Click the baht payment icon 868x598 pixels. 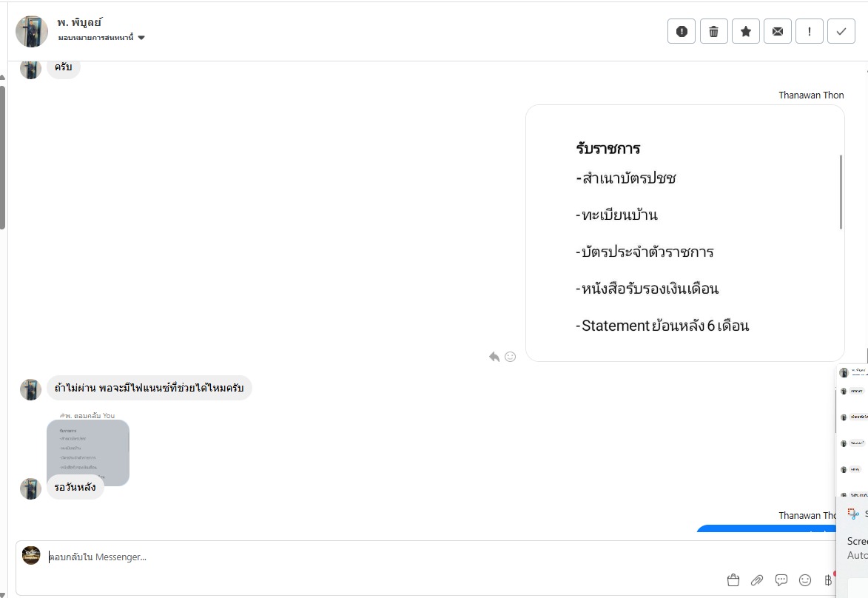coord(828,580)
